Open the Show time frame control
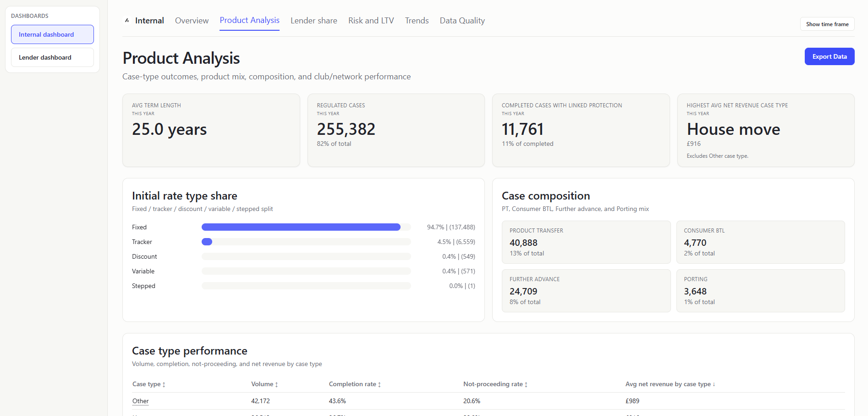 [x=827, y=24]
